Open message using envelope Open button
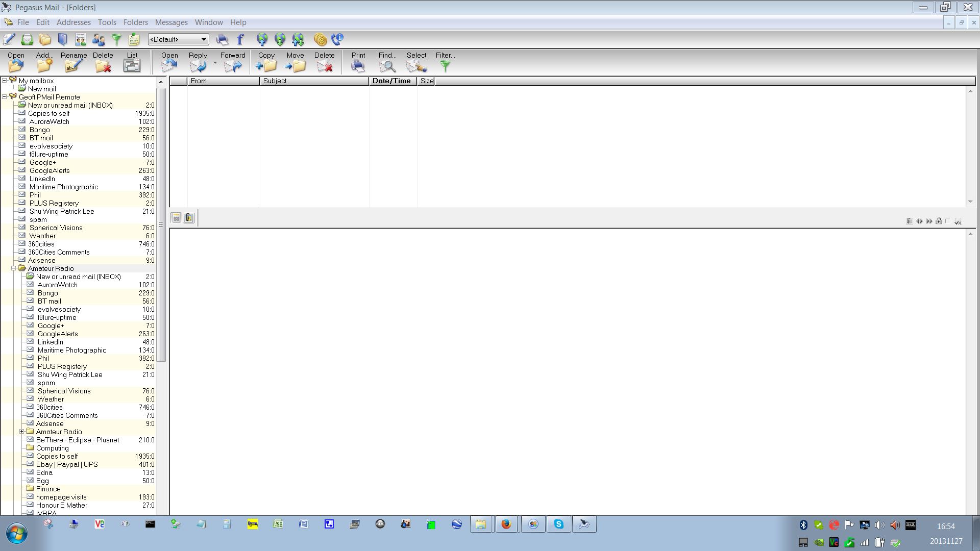 [x=169, y=62]
